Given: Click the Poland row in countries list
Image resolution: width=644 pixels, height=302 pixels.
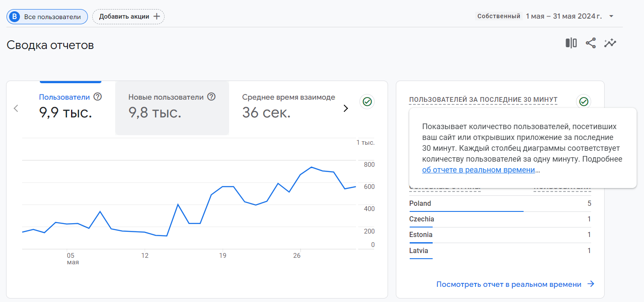Looking at the screenshot, I should (x=500, y=204).
